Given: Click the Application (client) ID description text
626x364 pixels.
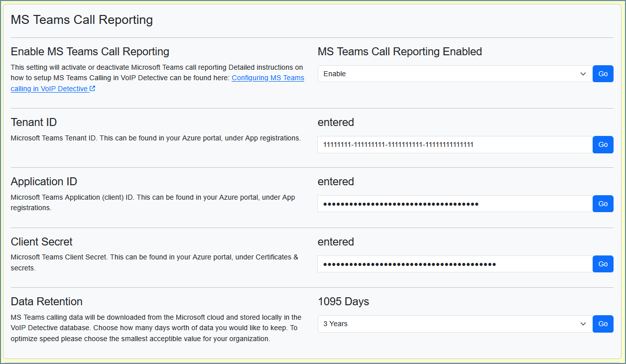Looking at the screenshot, I should pos(153,203).
